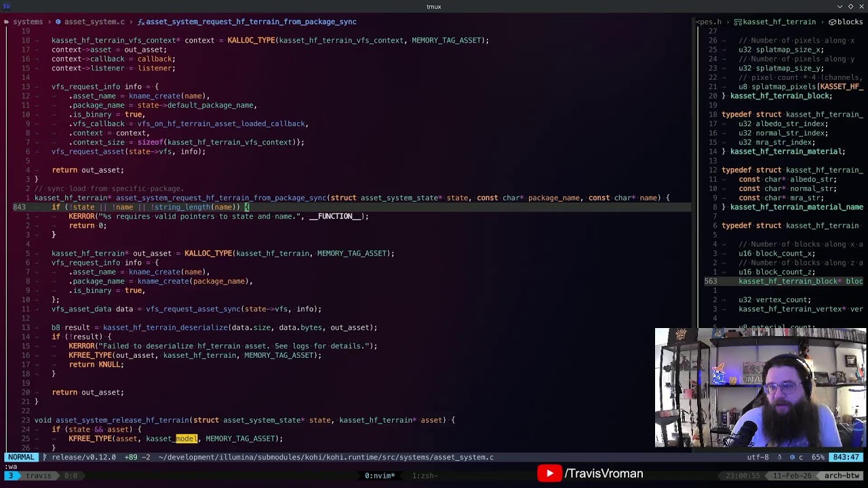Image resolution: width=868 pixels, height=488 pixels.
Task: Click the 843:47 cursor position indicator
Action: tap(846, 457)
